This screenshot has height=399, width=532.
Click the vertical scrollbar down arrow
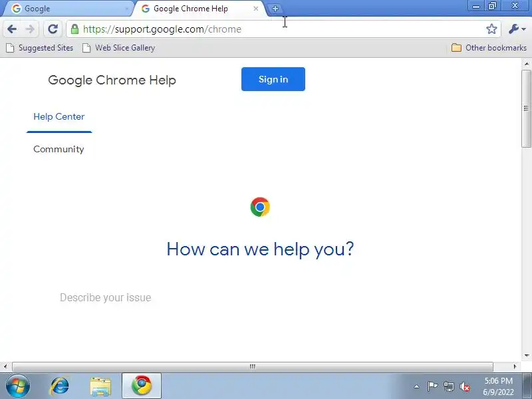(x=526, y=356)
